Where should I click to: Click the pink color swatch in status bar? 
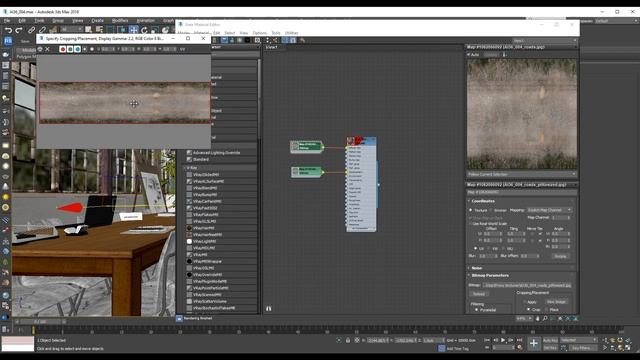click(18, 340)
